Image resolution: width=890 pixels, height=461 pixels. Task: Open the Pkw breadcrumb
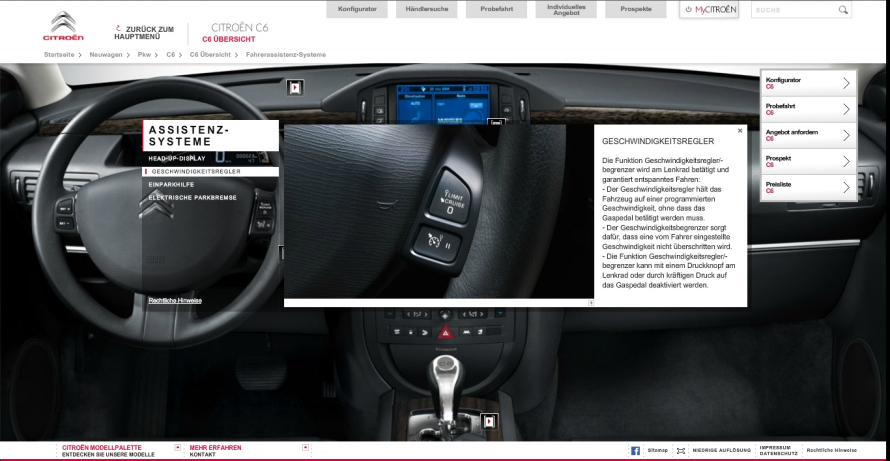pyautogui.click(x=144, y=55)
